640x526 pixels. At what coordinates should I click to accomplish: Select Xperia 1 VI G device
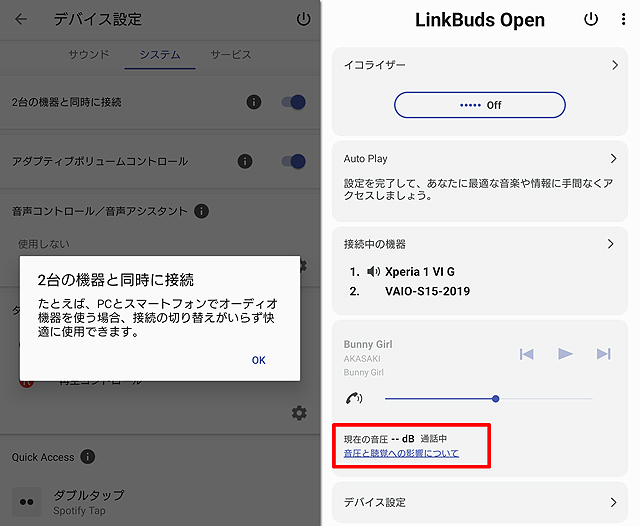coord(420,272)
